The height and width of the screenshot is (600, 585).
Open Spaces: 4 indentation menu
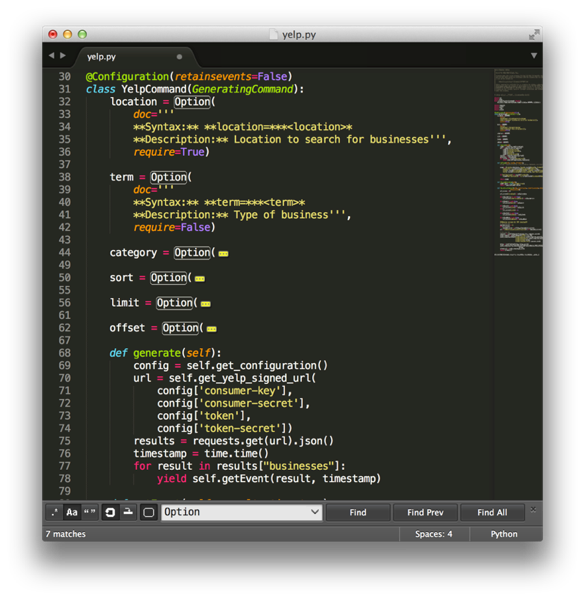click(x=433, y=534)
